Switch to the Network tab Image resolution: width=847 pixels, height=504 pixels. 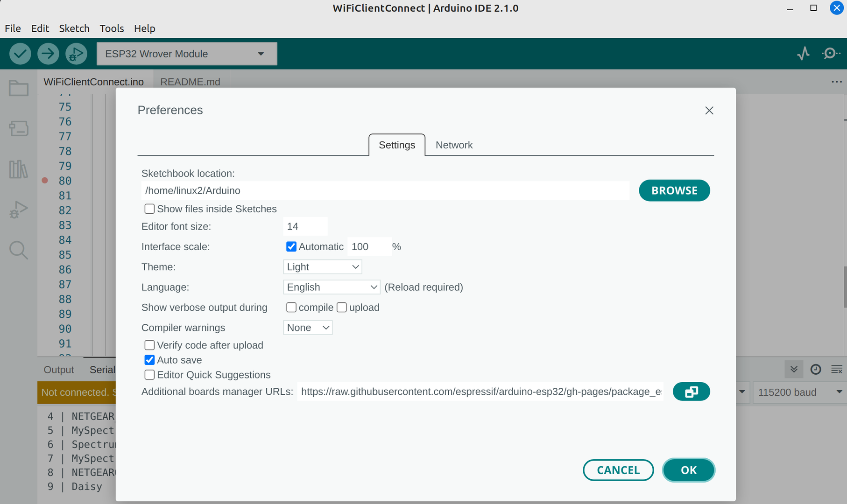(x=454, y=145)
